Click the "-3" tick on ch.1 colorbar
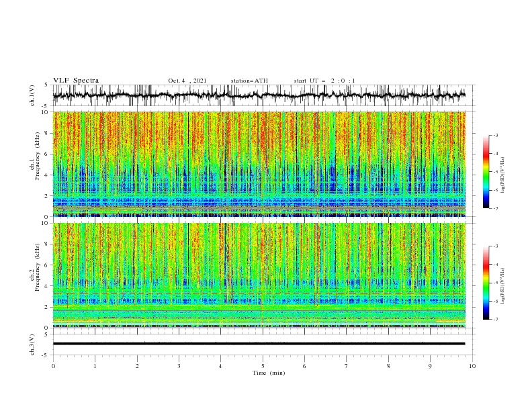 click(x=495, y=135)
